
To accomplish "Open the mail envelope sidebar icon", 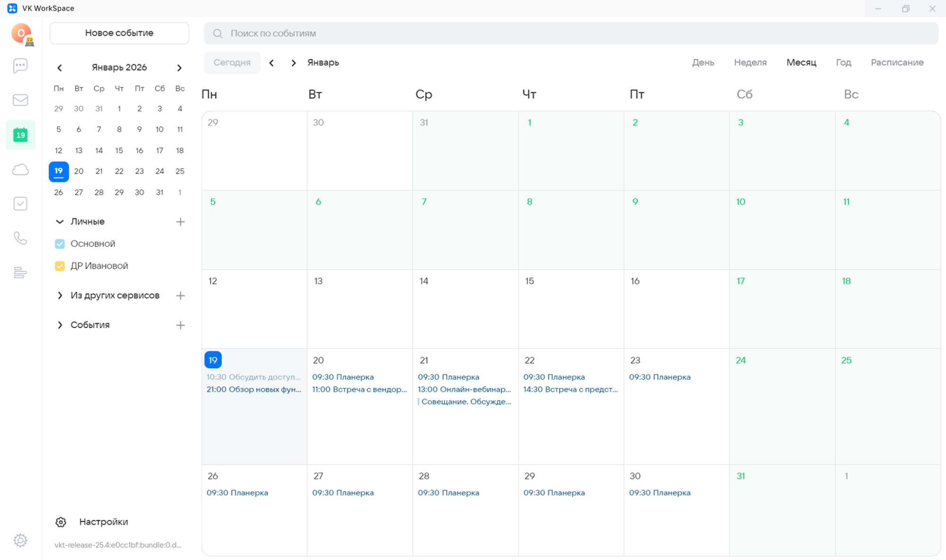I will click(20, 100).
